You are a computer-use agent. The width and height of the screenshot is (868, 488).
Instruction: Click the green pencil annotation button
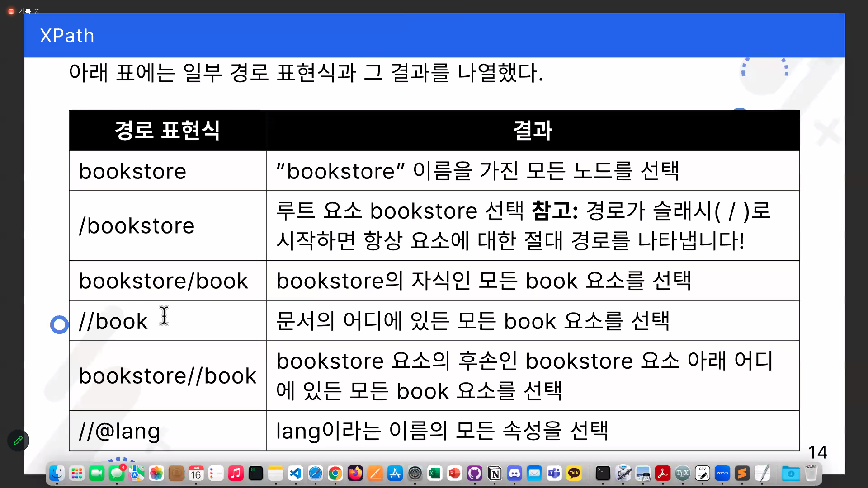(18, 441)
